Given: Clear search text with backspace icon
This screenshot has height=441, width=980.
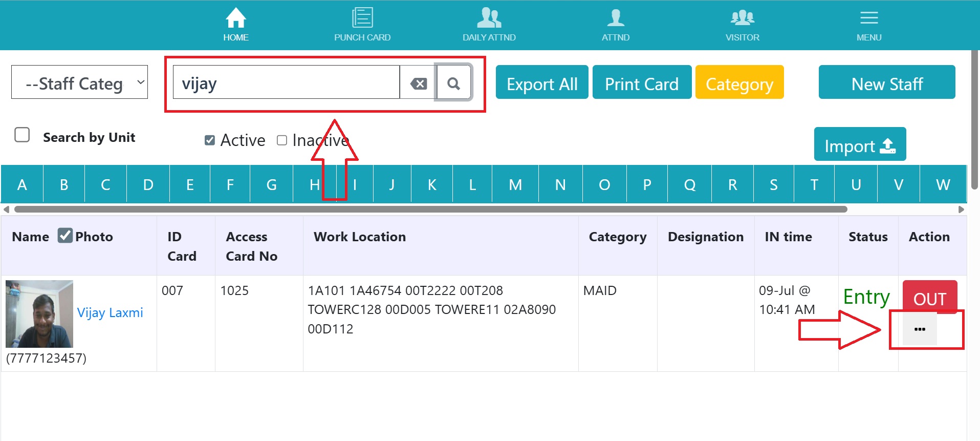Looking at the screenshot, I should coord(419,83).
